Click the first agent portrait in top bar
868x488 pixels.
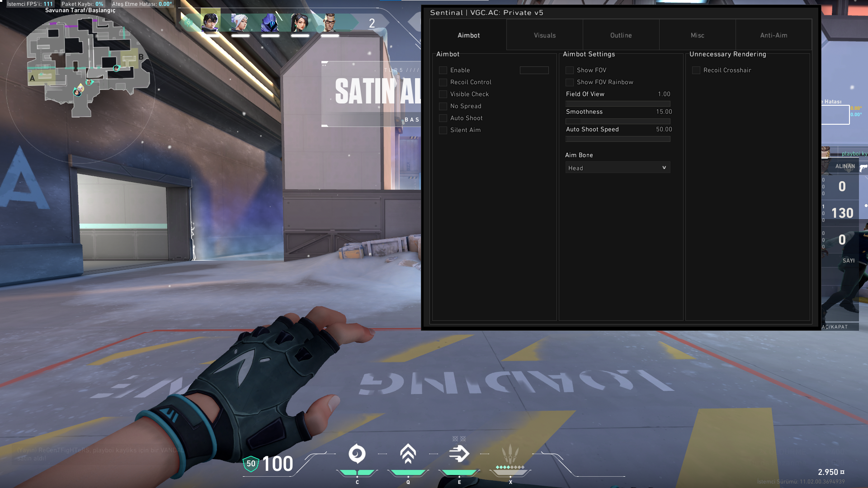210,21
